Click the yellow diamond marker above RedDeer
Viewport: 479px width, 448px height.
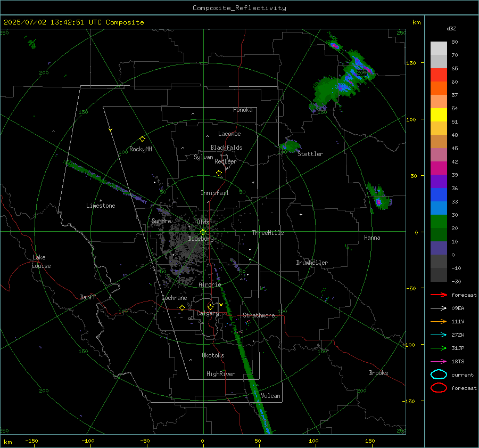219,173
